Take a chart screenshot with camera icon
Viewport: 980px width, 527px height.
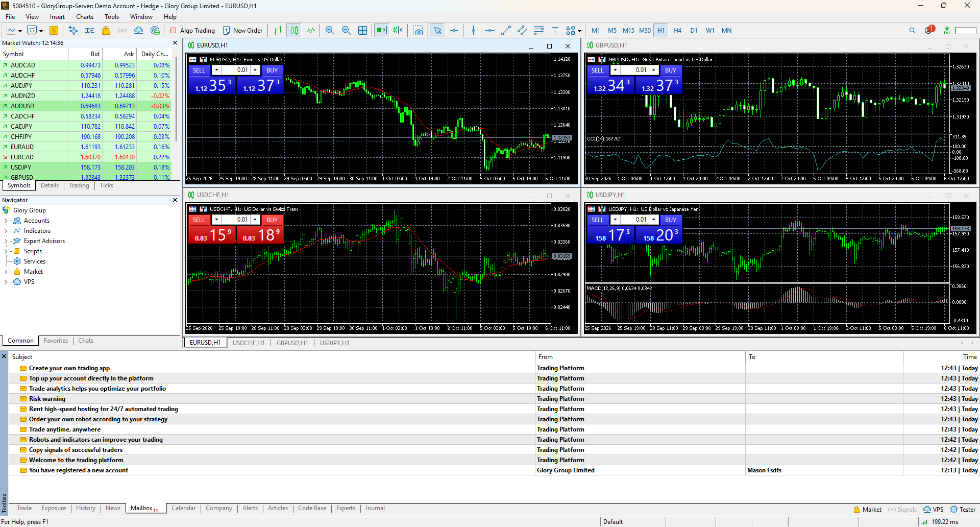pyautogui.click(x=418, y=31)
